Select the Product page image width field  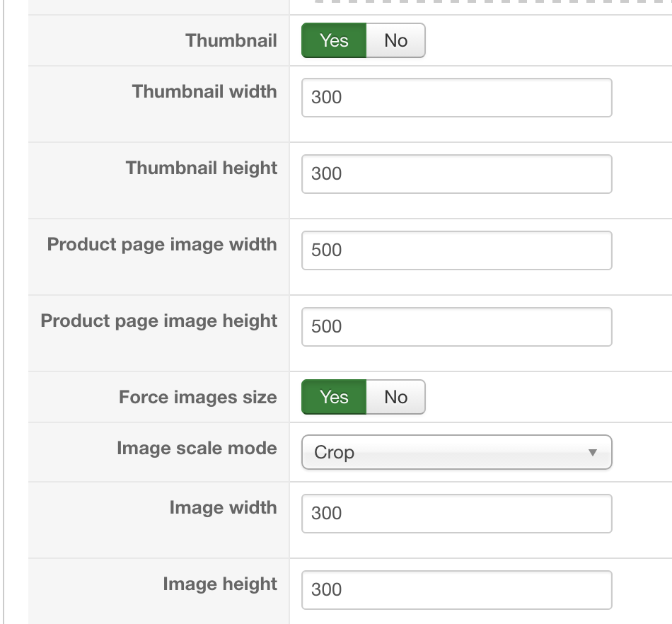click(x=456, y=250)
